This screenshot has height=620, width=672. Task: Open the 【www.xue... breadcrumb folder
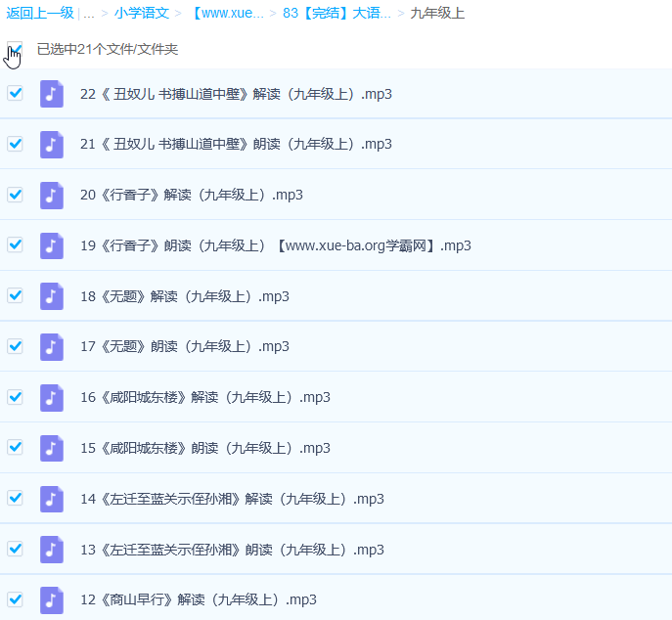(x=227, y=13)
